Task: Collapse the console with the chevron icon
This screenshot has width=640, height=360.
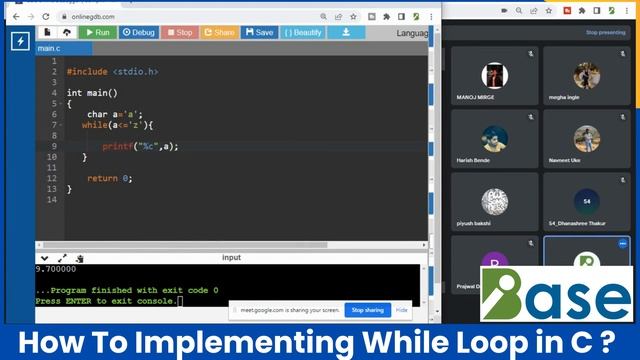Action: [44, 258]
